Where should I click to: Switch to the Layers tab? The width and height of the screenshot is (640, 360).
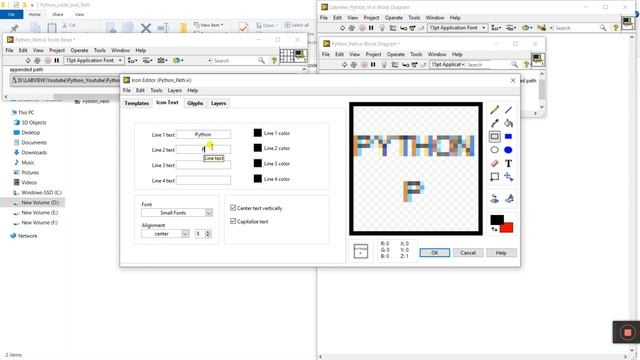pyautogui.click(x=218, y=103)
